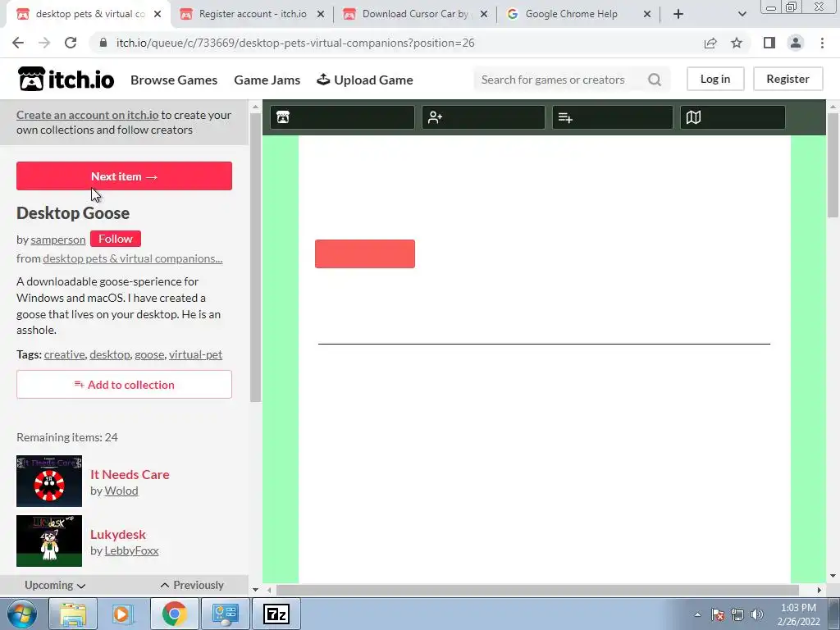The width and height of the screenshot is (840, 630).
Task: Click the red button in game page
Action: click(365, 254)
